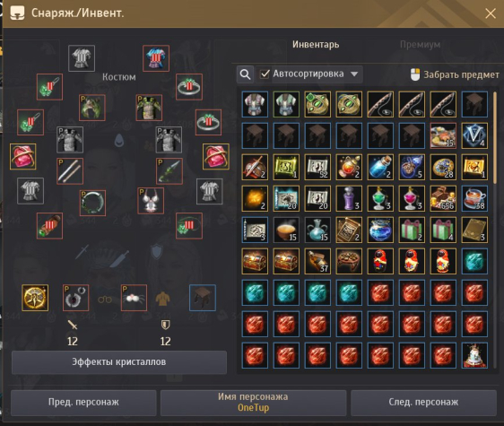Click the blue potion bottle item
The image size is (504, 426).
point(380,167)
